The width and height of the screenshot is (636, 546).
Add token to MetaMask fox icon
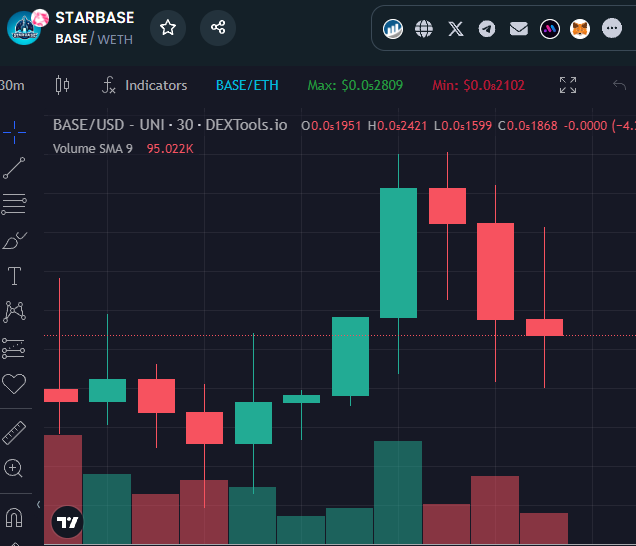coord(580,29)
